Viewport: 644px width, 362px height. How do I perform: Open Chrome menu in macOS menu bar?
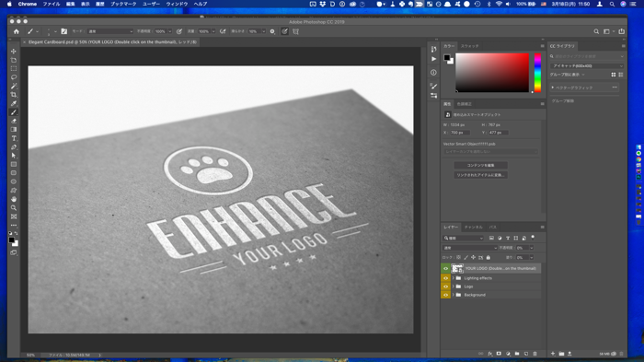pos(27,4)
